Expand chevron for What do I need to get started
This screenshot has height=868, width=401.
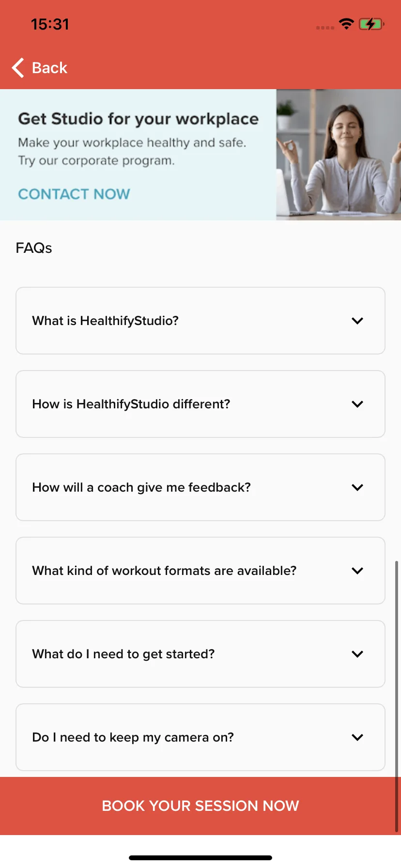pos(357,654)
